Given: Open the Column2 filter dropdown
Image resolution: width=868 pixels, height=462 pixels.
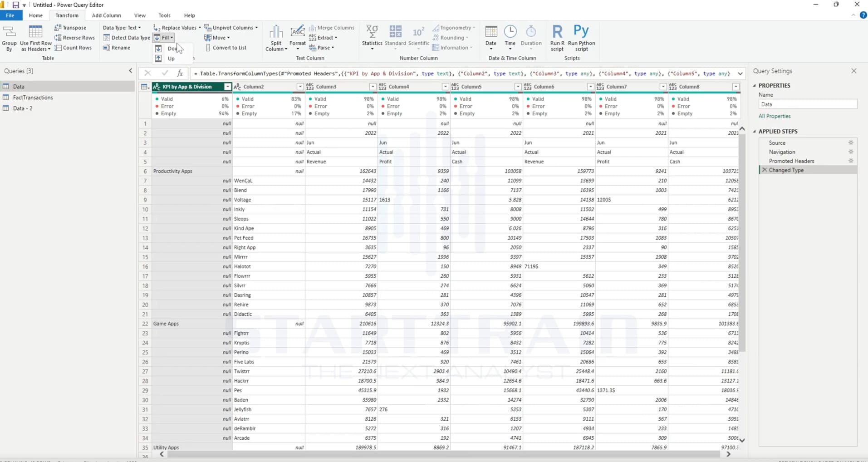Looking at the screenshot, I should 300,87.
